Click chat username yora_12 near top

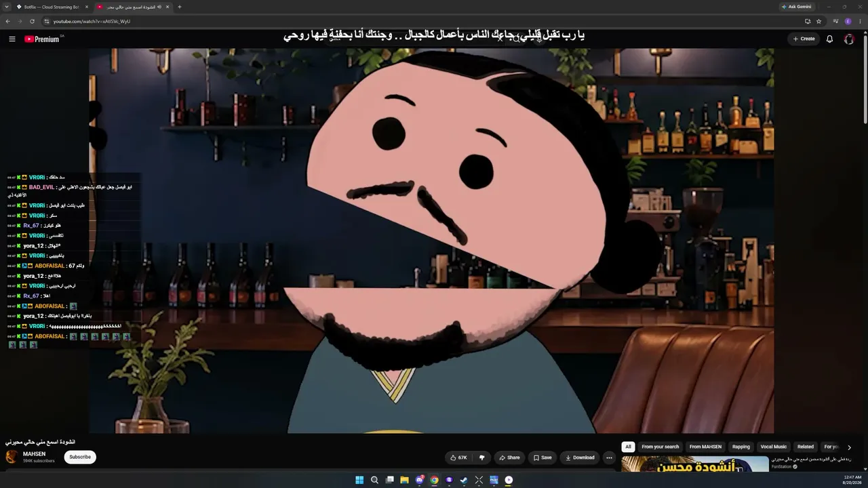33,246
